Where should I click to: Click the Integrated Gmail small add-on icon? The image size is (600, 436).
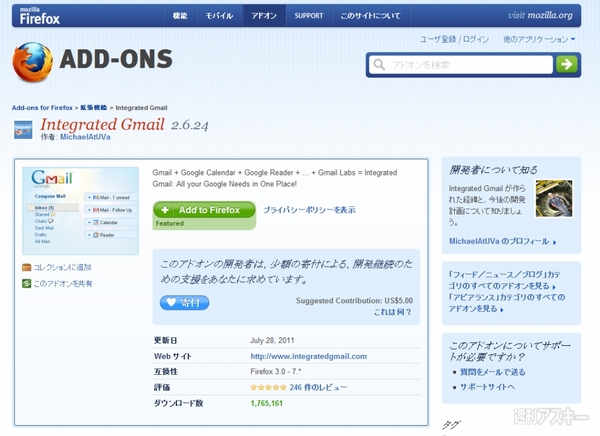point(23,130)
